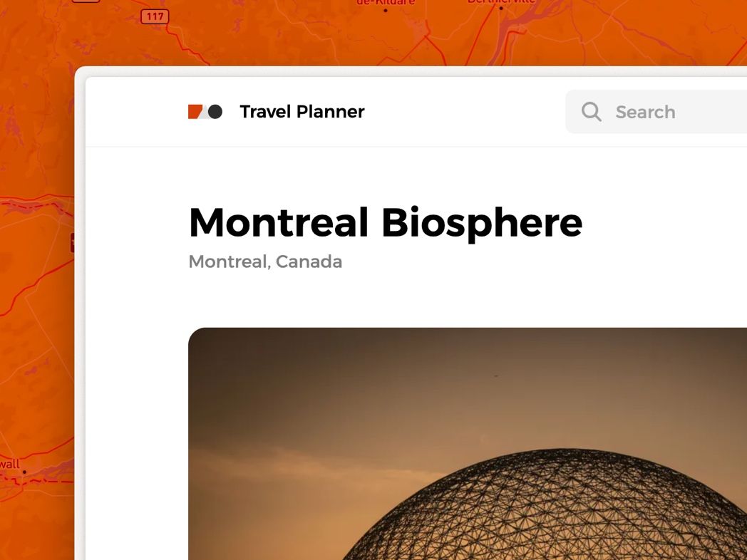Click the cut-off highway shield beside the panel
The image size is (747, 560).
click(72, 242)
